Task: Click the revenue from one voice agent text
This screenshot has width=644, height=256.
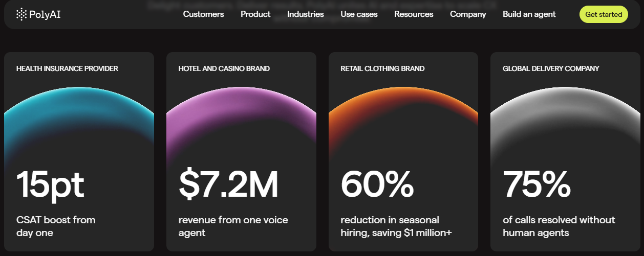Action: coord(233,226)
